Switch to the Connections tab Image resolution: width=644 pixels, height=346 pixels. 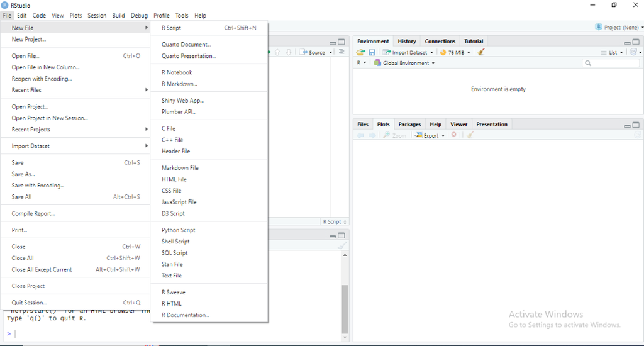click(x=440, y=41)
